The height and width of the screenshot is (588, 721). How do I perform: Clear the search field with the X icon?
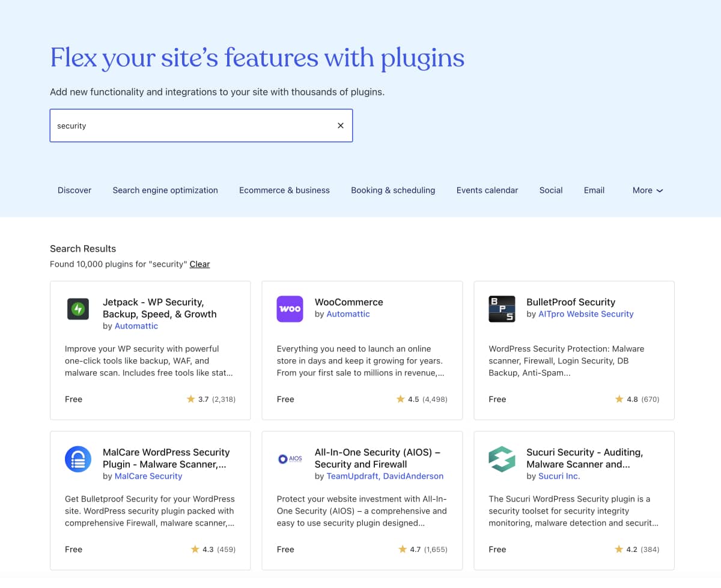point(341,126)
